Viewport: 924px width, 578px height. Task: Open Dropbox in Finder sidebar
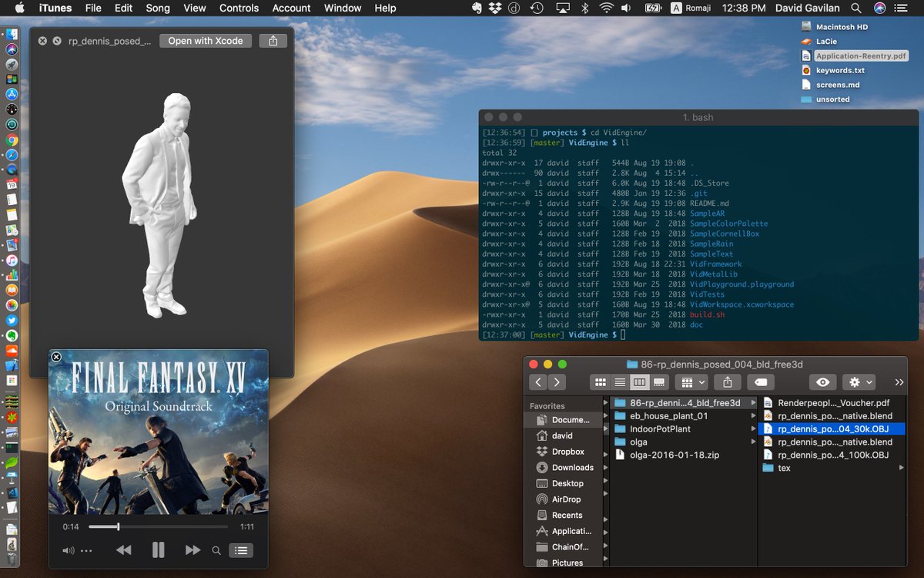click(567, 452)
